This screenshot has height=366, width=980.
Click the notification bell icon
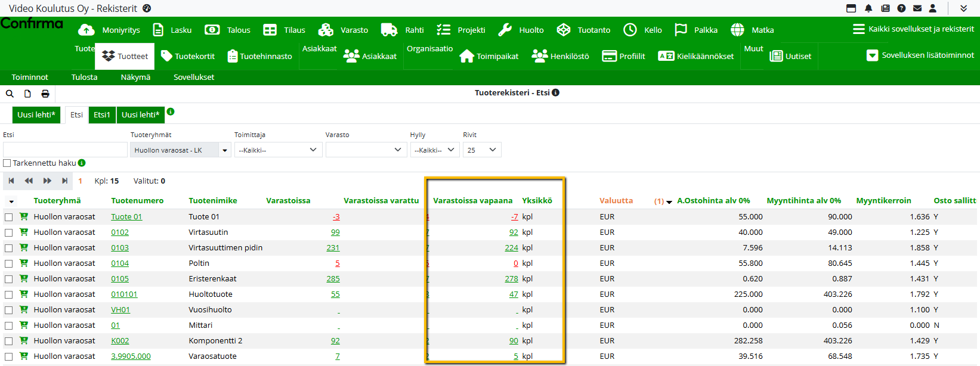coord(868,8)
